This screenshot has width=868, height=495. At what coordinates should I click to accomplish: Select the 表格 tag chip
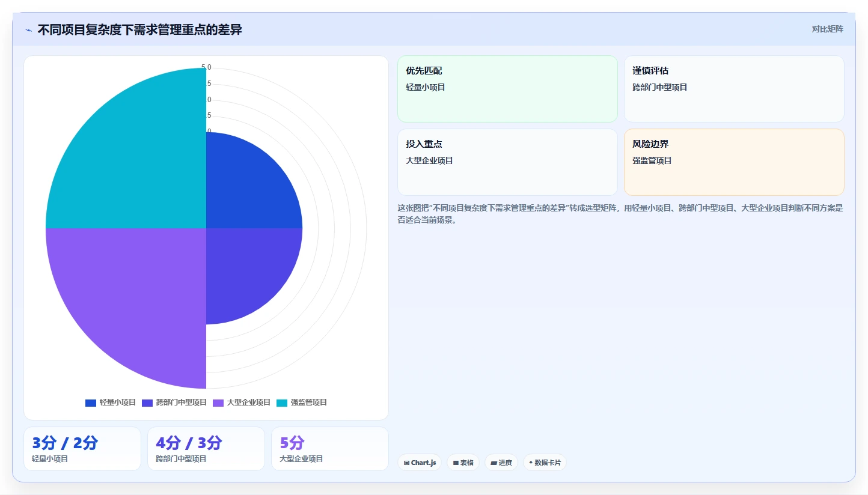463,463
